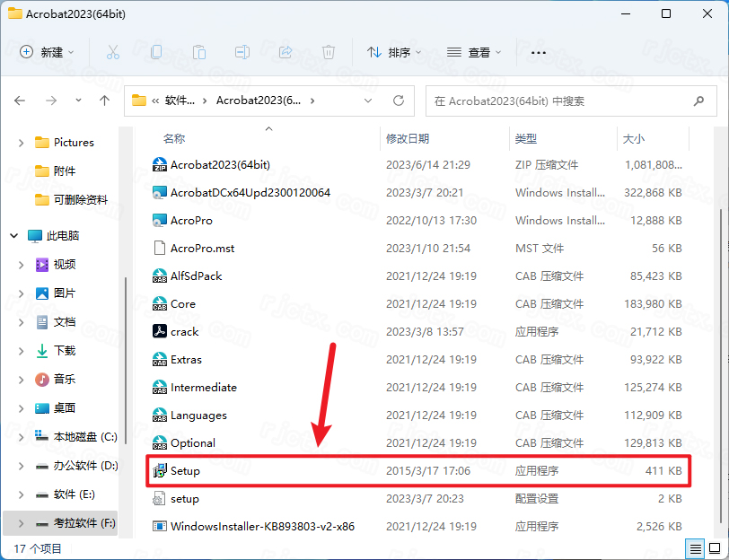Go up one folder level arrow
Image resolution: width=729 pixels, height=560 pixels.
(105, 101)
